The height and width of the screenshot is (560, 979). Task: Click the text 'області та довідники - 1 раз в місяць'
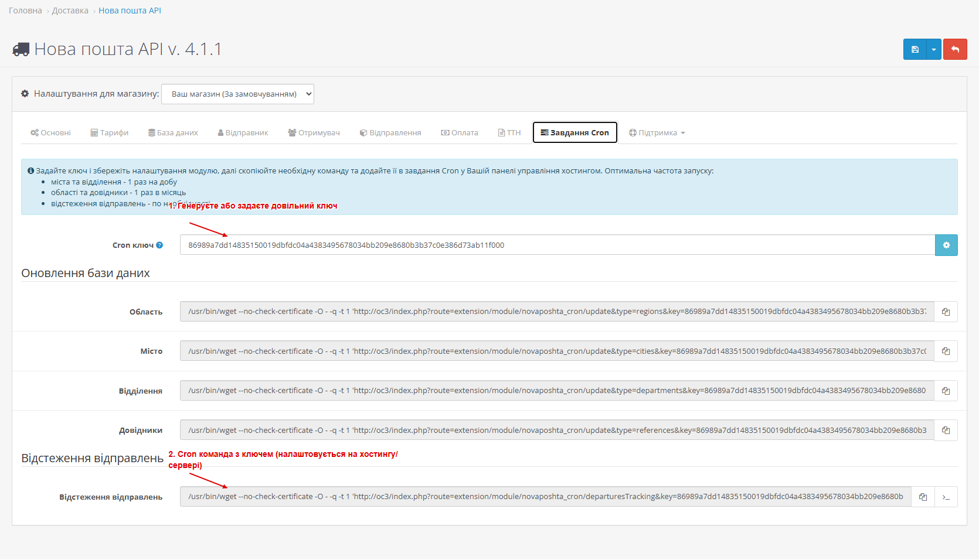[x=118, y=193]
